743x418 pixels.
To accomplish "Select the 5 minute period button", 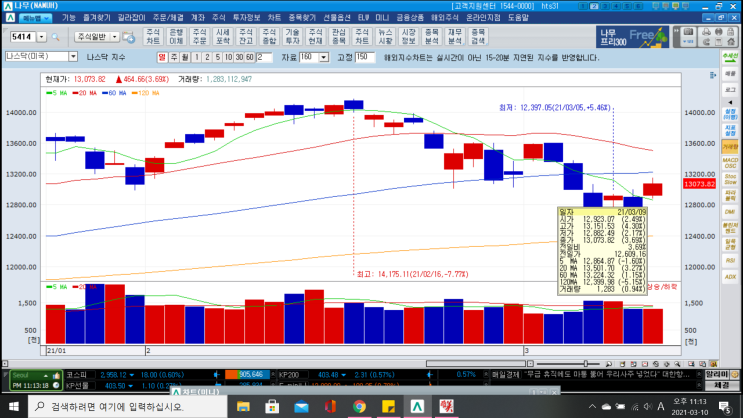I will point(217,57).
